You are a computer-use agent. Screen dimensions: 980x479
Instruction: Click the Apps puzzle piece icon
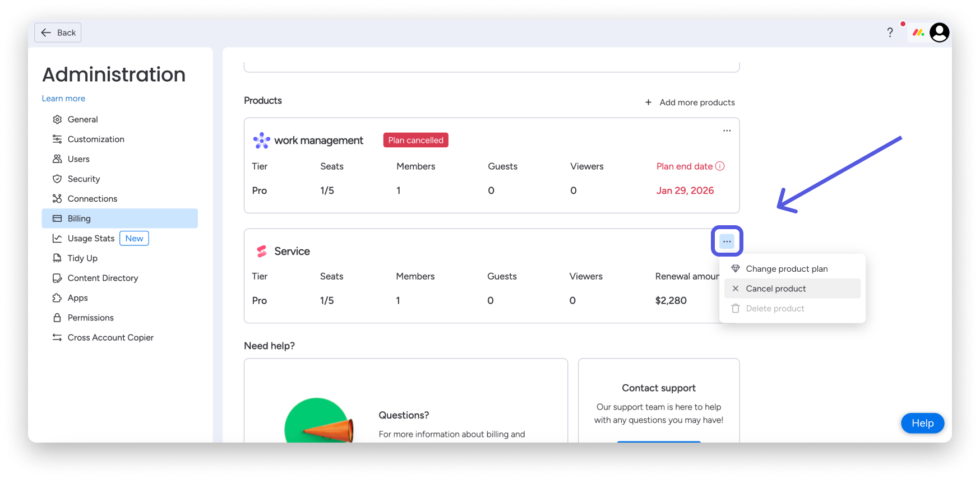57,297
